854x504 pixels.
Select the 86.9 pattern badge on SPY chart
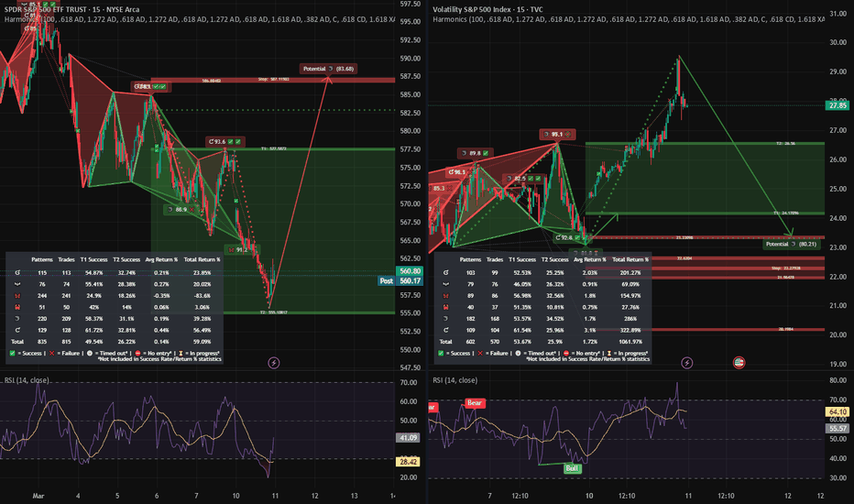(182, 209)
